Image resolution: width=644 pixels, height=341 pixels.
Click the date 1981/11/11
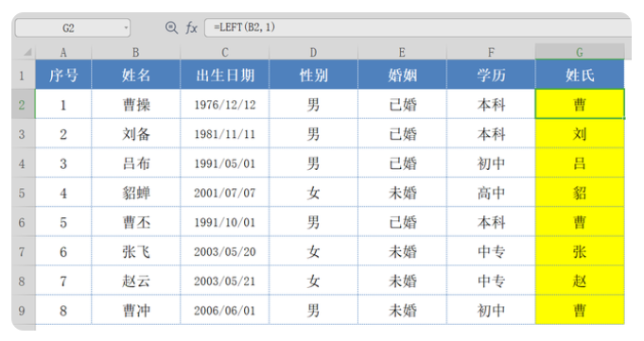tap(225, 134)
